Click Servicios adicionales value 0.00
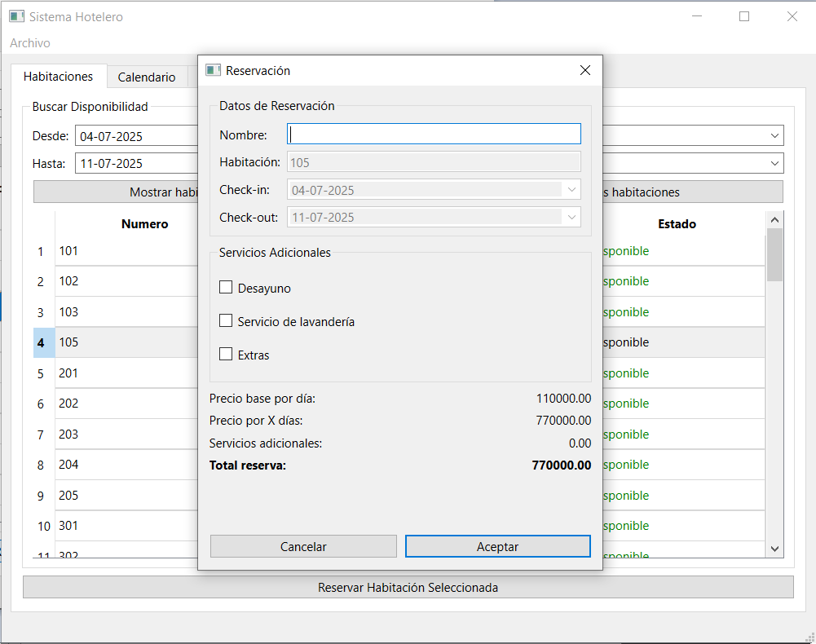 point(580,443)
